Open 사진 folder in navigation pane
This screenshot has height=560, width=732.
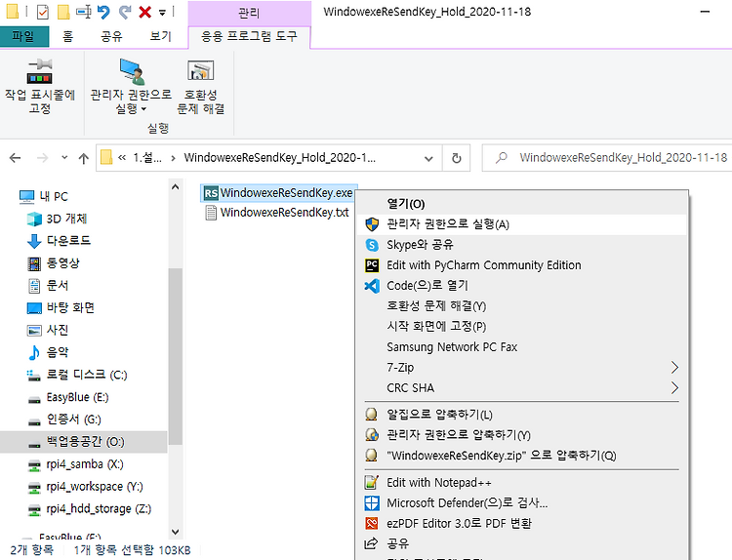(x=48, y=331)
